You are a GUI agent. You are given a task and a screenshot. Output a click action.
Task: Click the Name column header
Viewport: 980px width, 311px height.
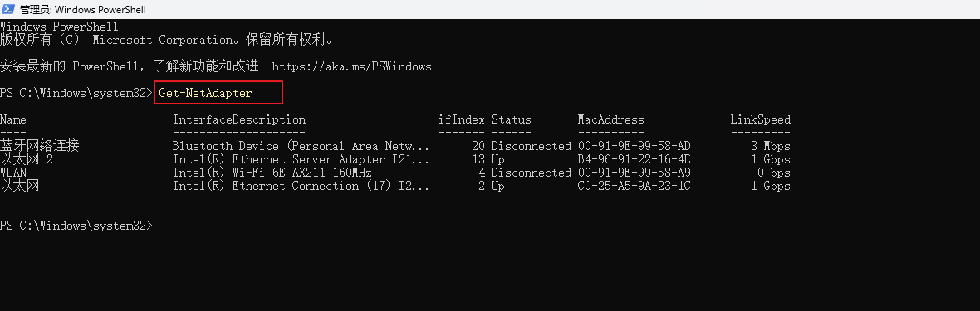tap(13, 119)
